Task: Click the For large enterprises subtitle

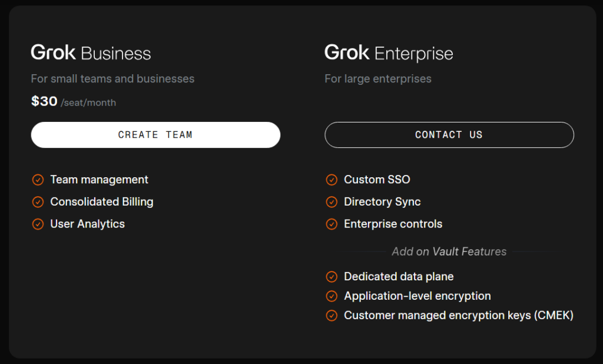Action: point(377,78)
